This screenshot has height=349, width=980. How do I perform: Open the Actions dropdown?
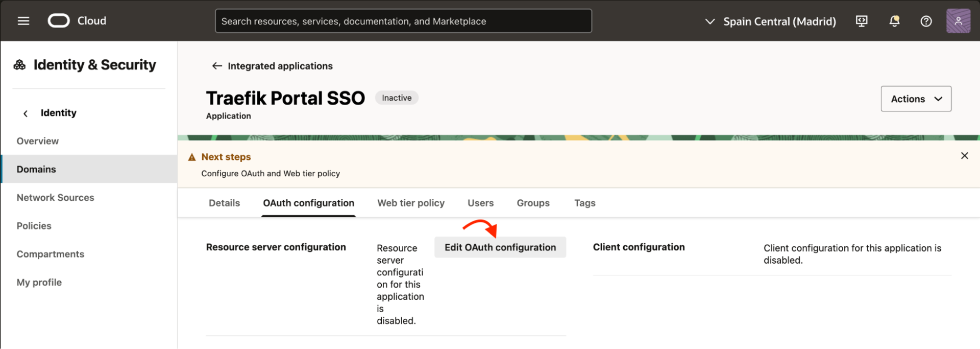[916, 99]
